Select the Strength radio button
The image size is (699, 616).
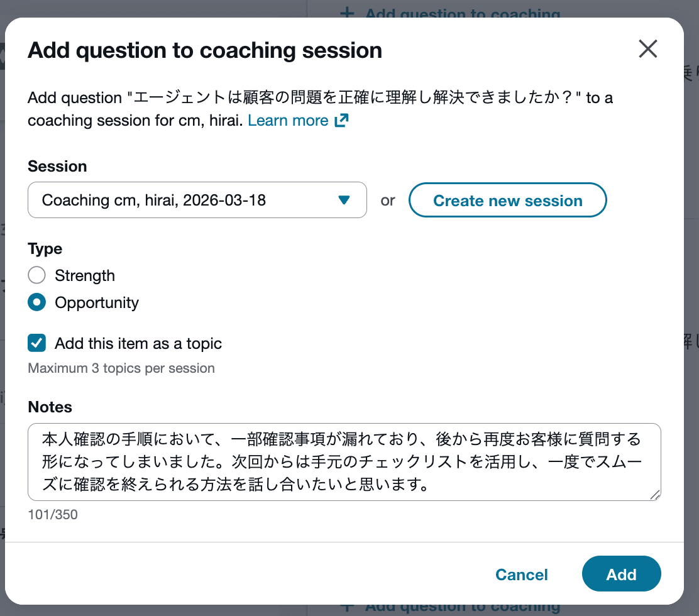tap(37, 275)
